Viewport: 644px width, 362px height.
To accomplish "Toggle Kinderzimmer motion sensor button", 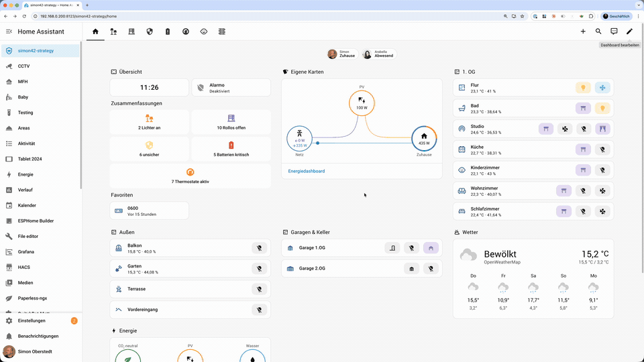I will tap(602, 170).
